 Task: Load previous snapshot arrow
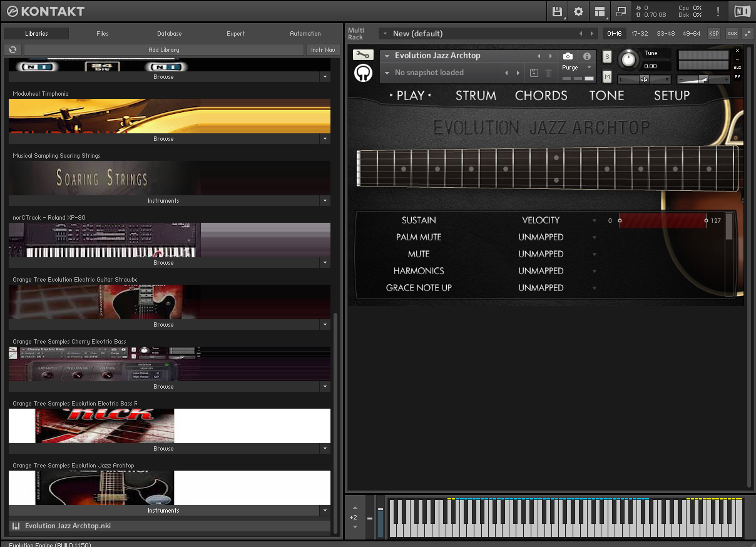point(507,73)
